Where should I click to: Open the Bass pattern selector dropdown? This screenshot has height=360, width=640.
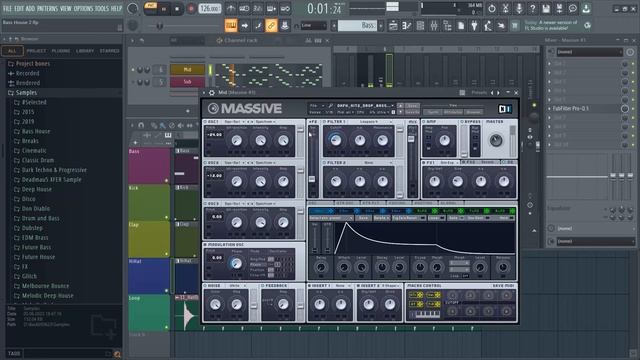358,26
